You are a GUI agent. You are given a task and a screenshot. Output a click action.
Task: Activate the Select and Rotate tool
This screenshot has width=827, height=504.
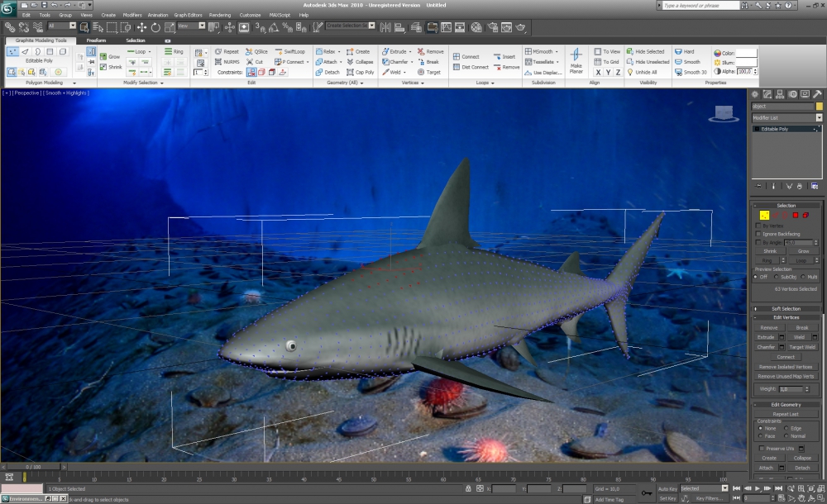[155, 27]
